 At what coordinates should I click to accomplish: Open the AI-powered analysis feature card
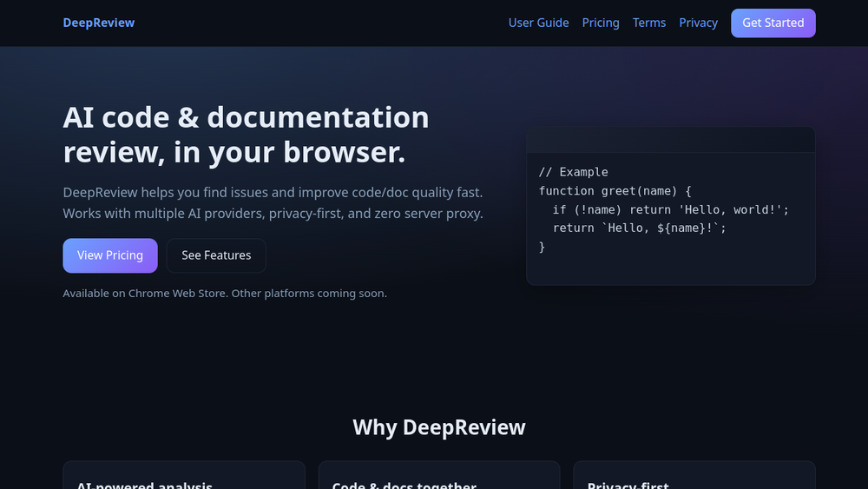pos(184,475)
